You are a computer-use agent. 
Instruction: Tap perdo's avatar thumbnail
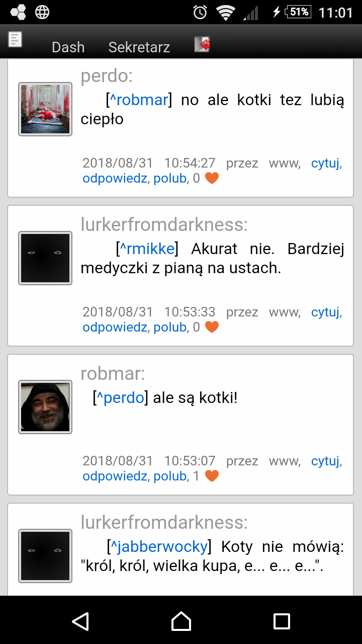(45, 109)
